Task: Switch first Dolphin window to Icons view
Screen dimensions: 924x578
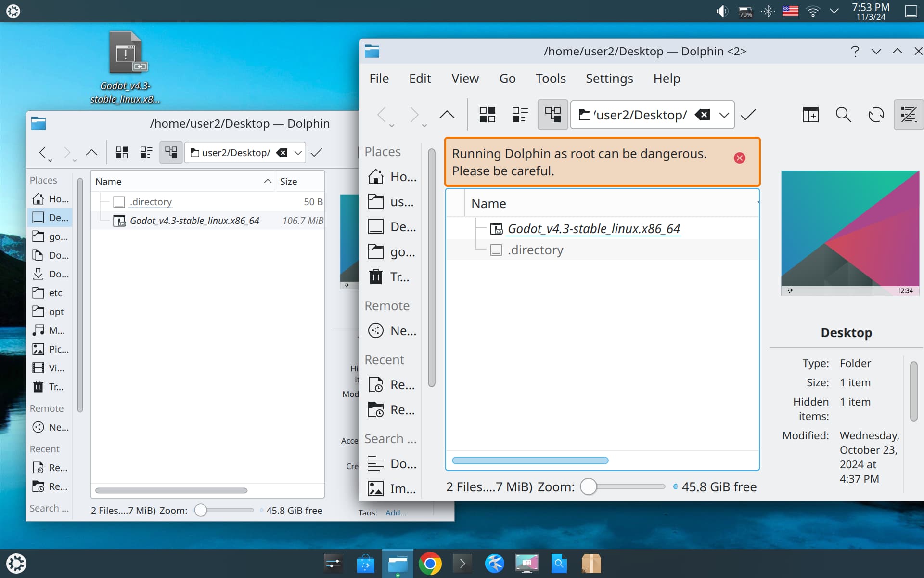Action: coord(122,153)
